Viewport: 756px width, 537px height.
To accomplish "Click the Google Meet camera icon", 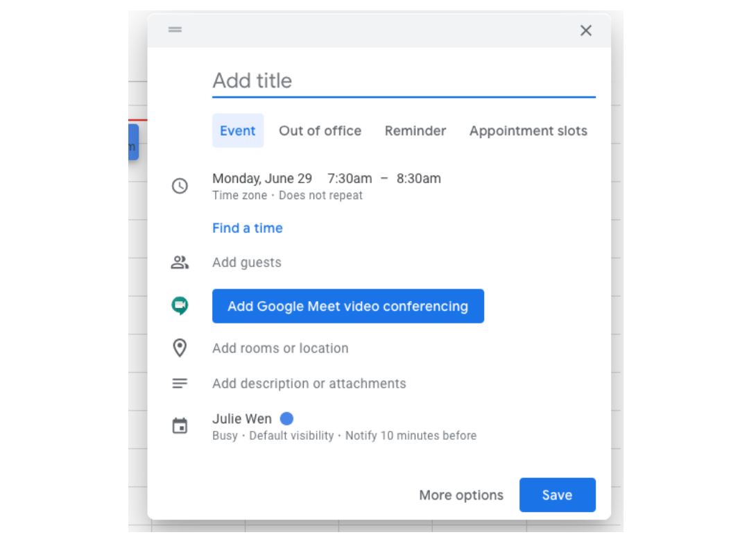I will [x=180, y=306].
